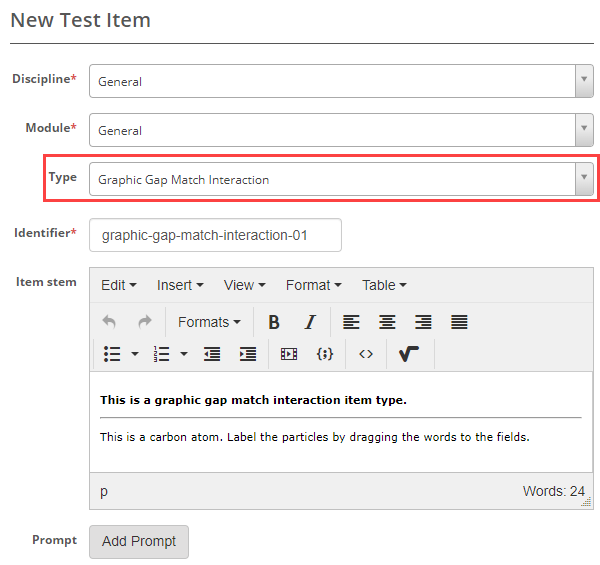600x565 pixels.
Task: Click into the Identifier text field
Action: tap(215, 236)
